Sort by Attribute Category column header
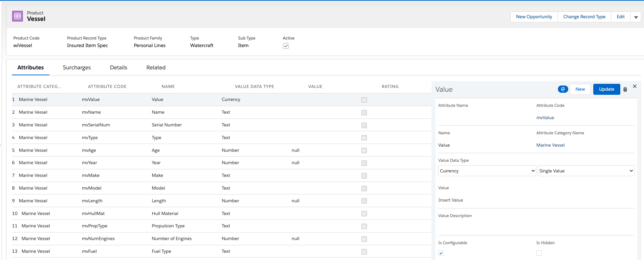The width and height of the screenshot is (644, 260). tap(39, 87)
